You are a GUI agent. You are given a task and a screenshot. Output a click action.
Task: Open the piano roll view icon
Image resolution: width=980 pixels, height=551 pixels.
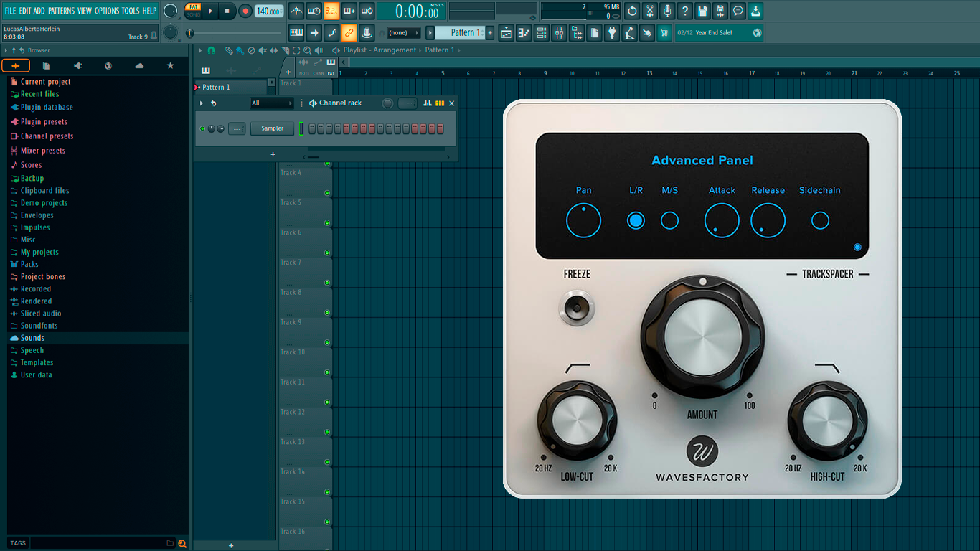click(524, 33)
